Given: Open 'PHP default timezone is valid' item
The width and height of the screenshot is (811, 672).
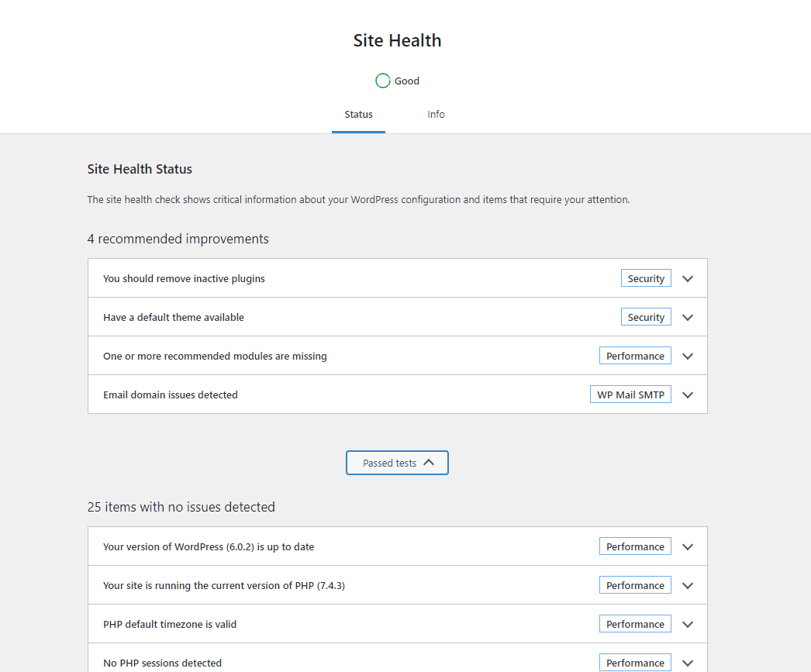Looking at the screenshot, I should [x=170, y=624].
